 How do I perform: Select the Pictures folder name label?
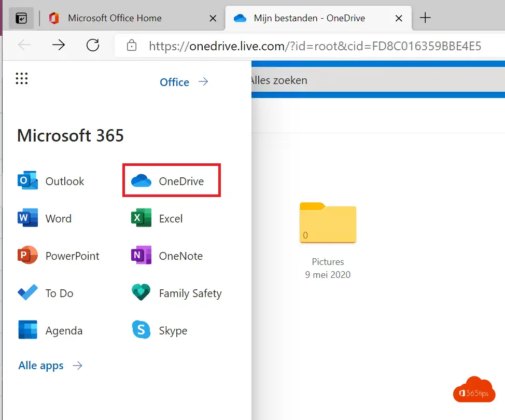pyautogui.click(x=328, y=261)
